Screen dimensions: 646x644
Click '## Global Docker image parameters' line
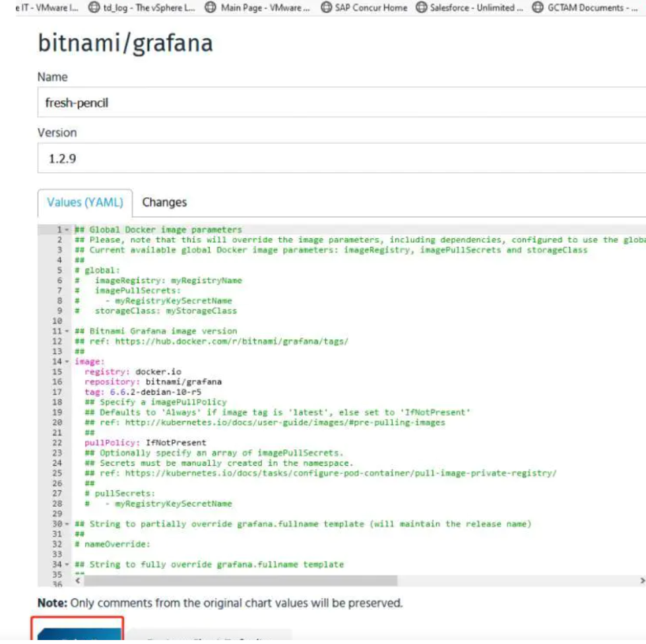tap(158, 230)
